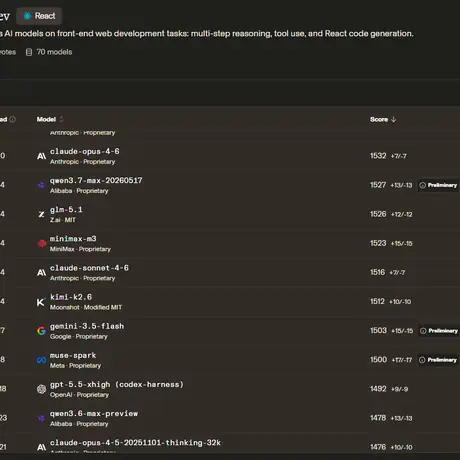
Task: Click the score 1500 for muse-spark
Action: (378, 360)
